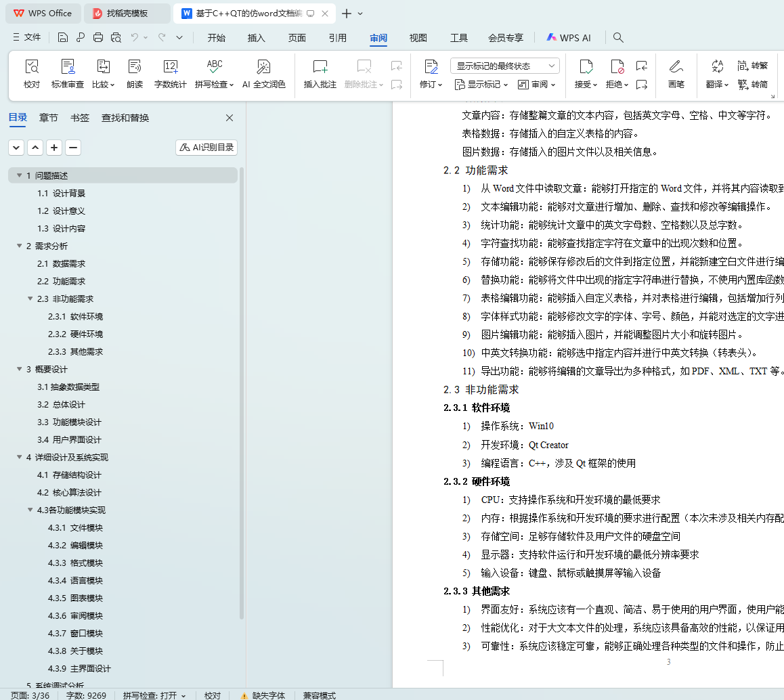Switch to 找稻壳模板 tab
The image size is (784, 700).
tap(127, 14)
